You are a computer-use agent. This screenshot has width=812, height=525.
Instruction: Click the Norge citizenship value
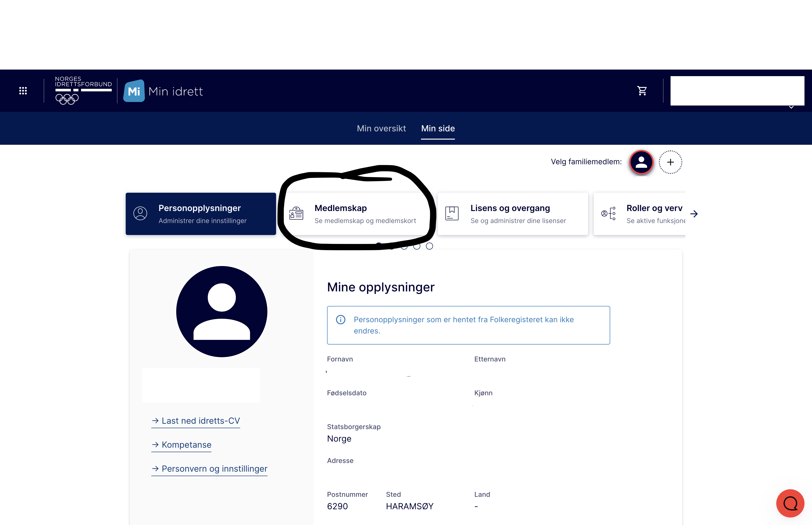click(x=339, y=439)
